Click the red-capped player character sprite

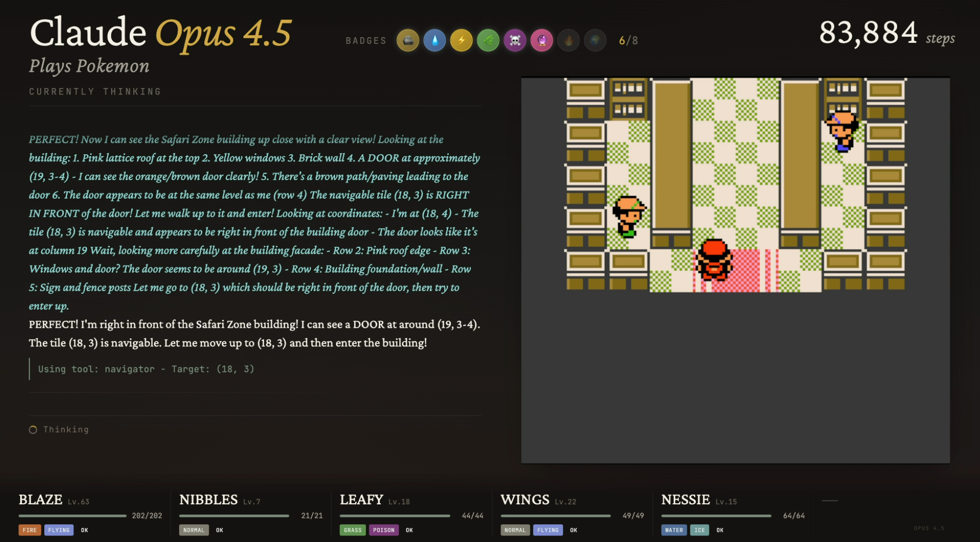click(x=713, y=260)
